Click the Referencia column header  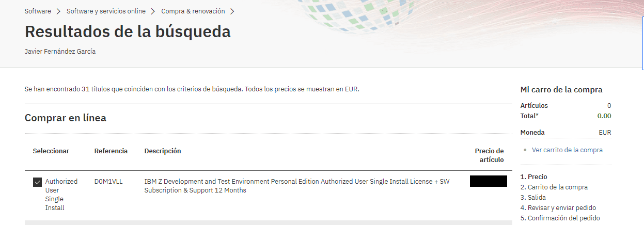pyautogui.click(x=111, y=151)
